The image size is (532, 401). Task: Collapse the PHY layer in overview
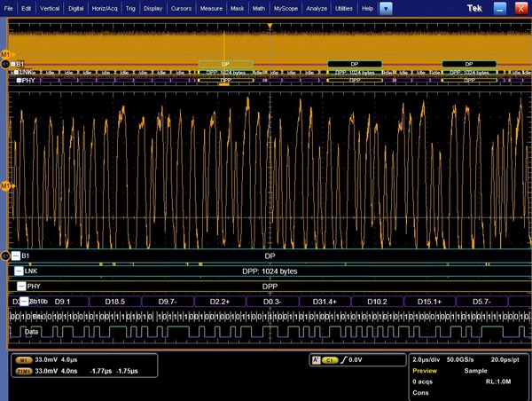pos(19,81)
